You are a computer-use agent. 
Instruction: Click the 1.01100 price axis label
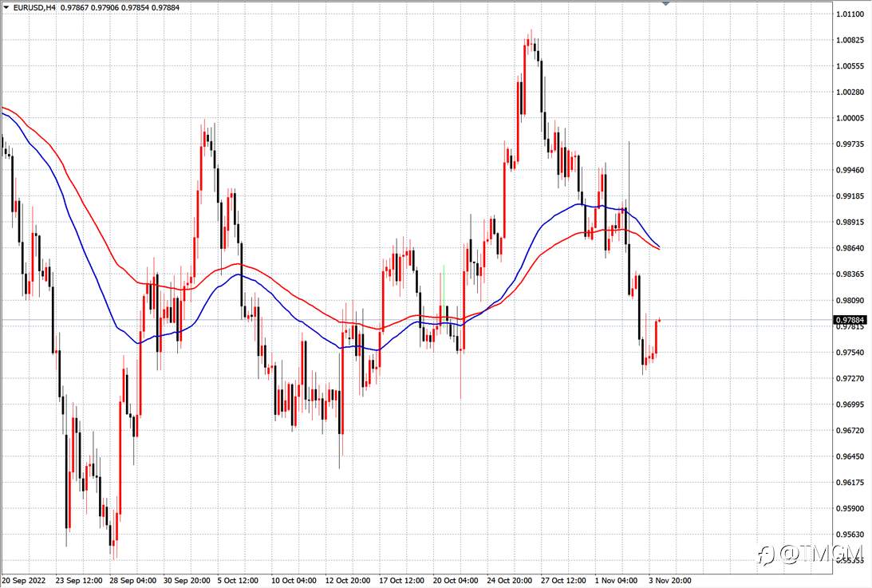(x=850, y=14)
